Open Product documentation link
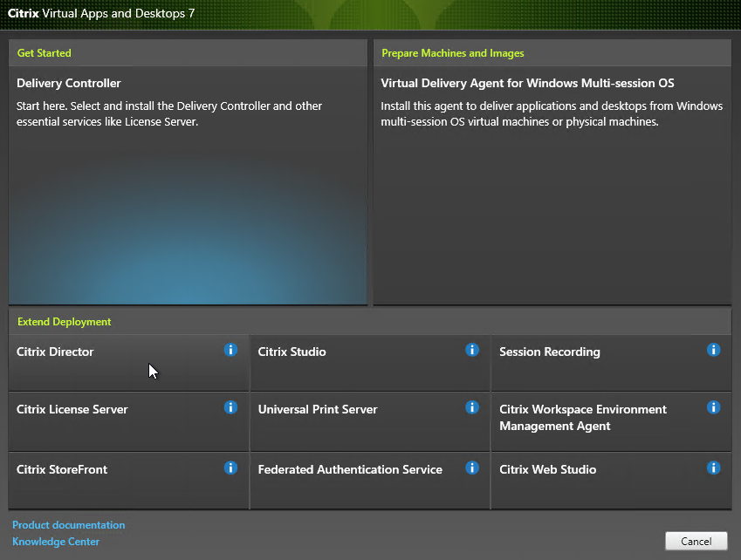741x560 pixels. click(x=69, y=525)
